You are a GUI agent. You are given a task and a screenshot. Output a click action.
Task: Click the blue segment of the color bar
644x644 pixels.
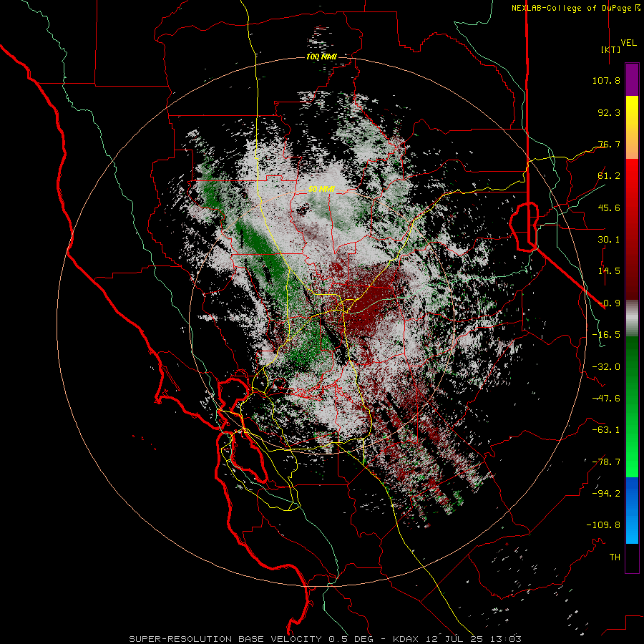[x=632, y=510]
